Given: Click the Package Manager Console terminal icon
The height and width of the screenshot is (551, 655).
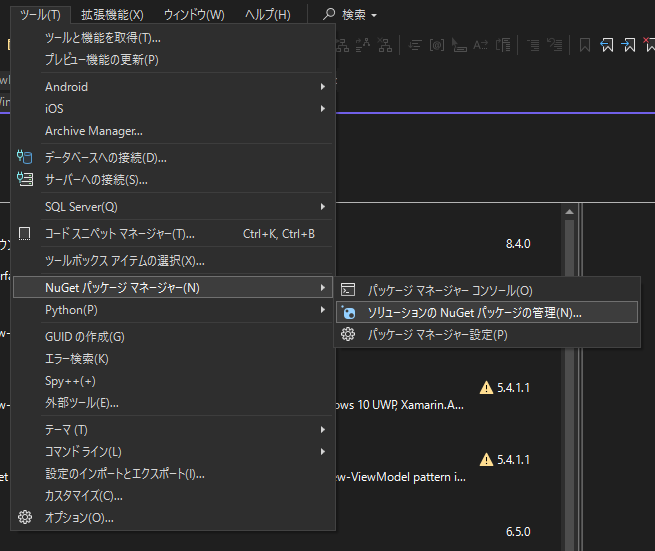Looking at the screenshot, I should point(348,289).
